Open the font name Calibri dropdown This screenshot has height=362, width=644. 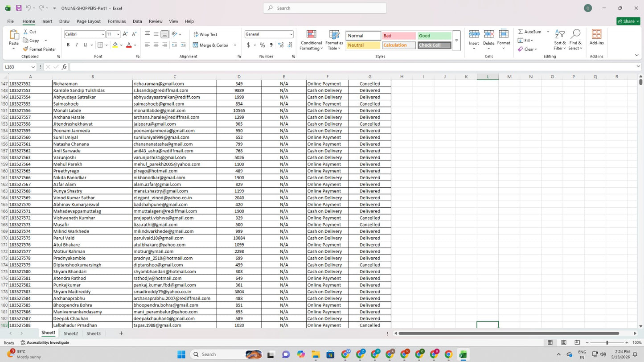coord(103,34)
